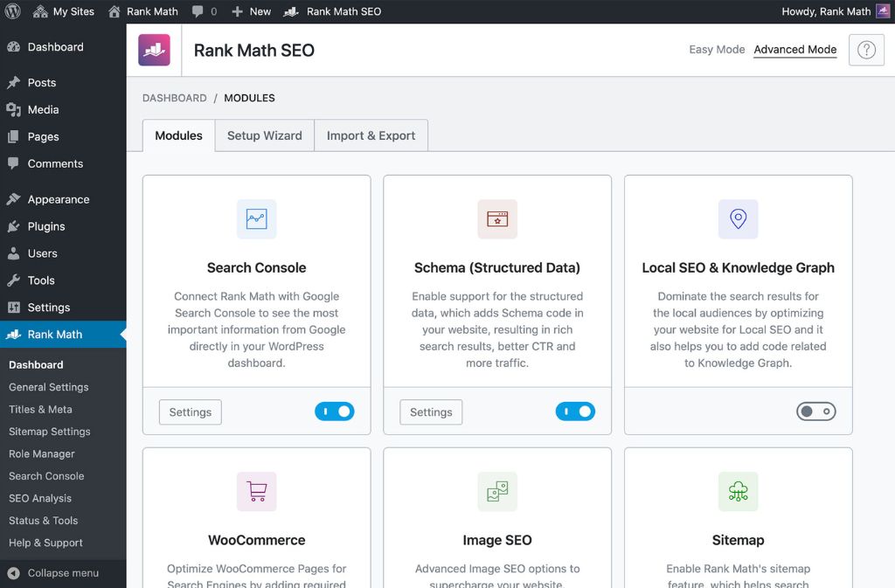Screen dimensions: 895x588
Task: Disable the Search Console module toggle
Action: click(334, 412)
